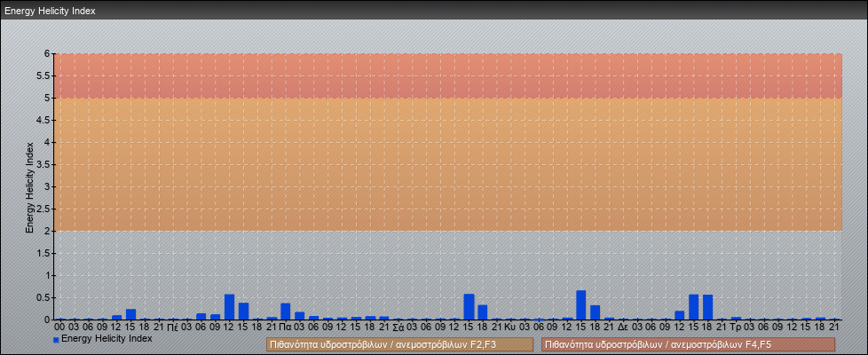The image size is (868, 355).
Task: Click the y-axis value 0.5
Action: tap(43, 297)
